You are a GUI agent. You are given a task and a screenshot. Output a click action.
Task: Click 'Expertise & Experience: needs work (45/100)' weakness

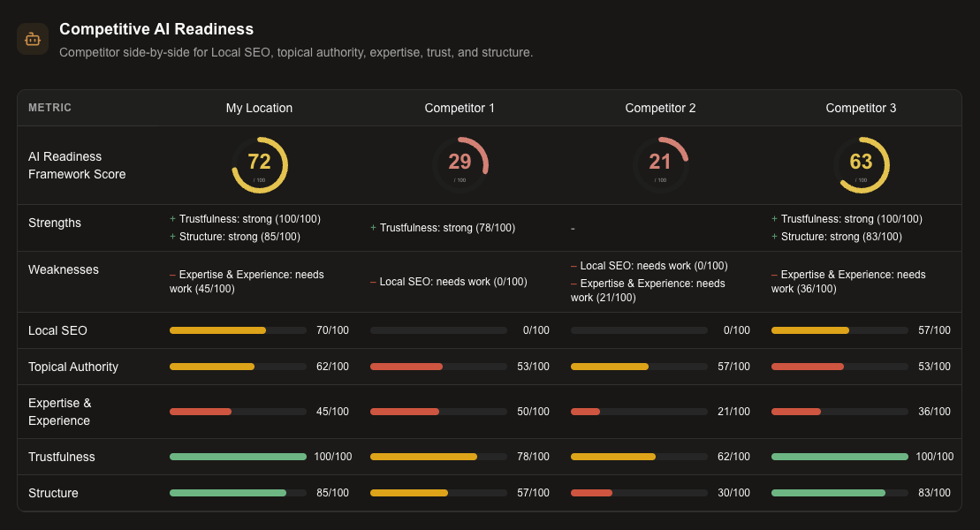(x=247, y=281)
